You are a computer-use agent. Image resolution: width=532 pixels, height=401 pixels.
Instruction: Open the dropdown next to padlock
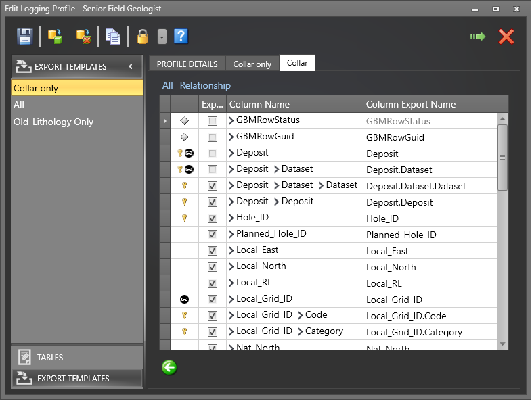(162, 37)
